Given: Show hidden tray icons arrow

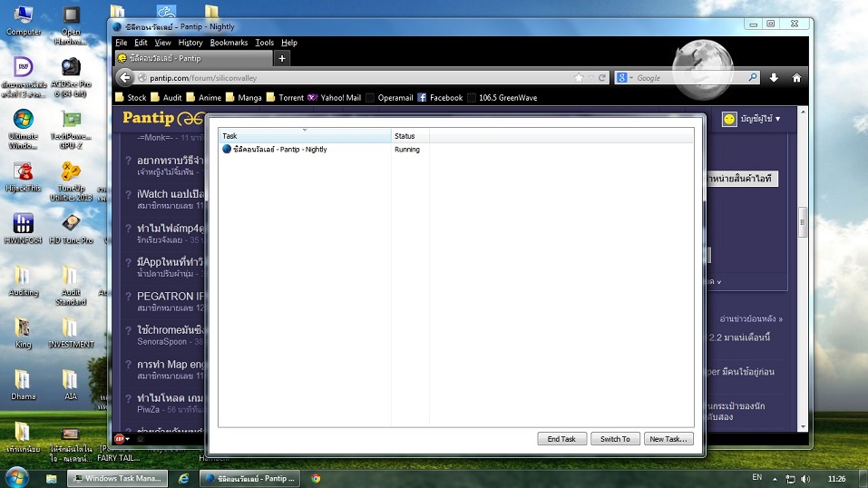Looking at the screenshot, I should 775,479.
